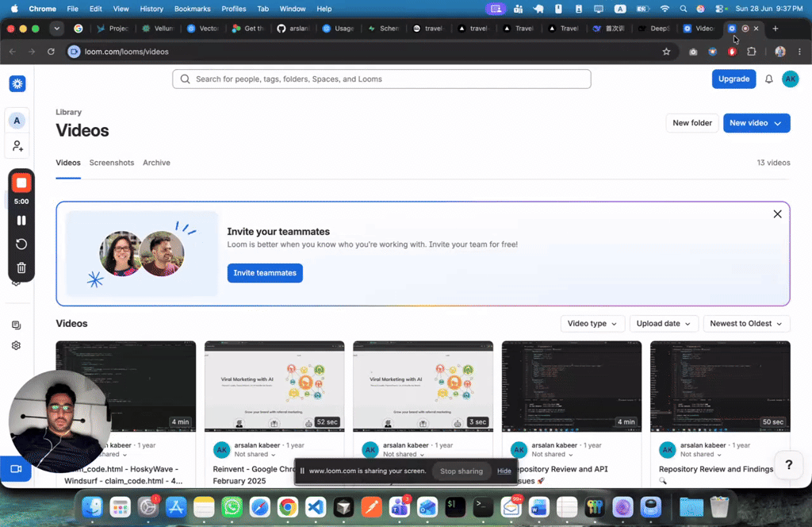812x527 pixels.
Task: Open the Profiles menu in menu bar
Action: (234, 9)
